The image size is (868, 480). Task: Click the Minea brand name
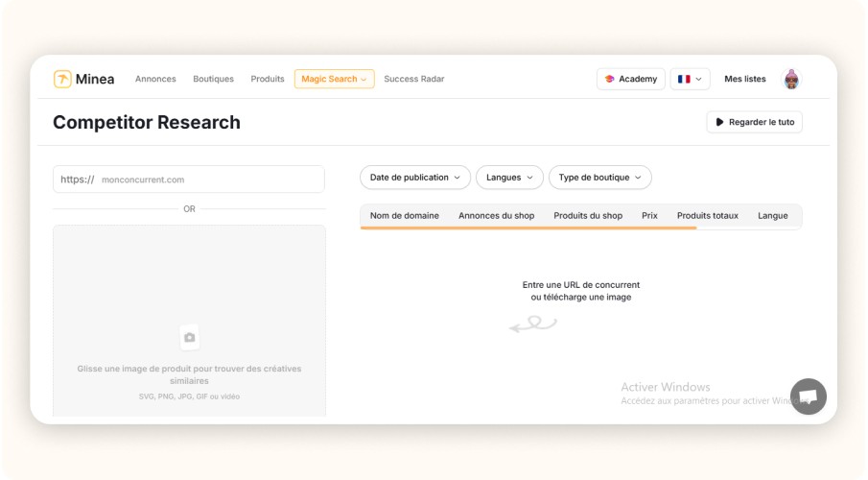[x=95, y=80]
